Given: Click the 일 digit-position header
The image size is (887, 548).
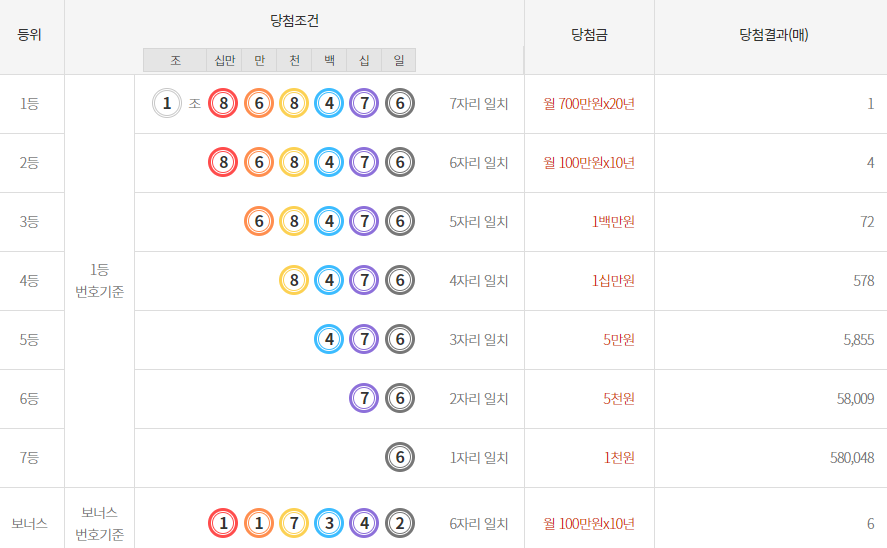Looking at the screenshot, I should pos(399,60).
